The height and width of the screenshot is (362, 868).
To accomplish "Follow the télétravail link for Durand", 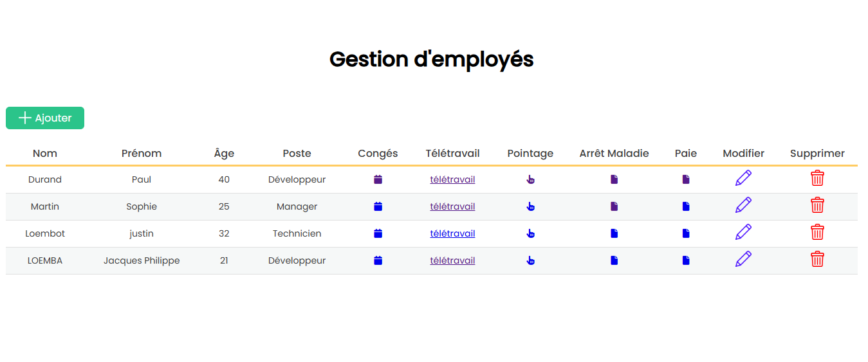I will [x=452, y=179].
